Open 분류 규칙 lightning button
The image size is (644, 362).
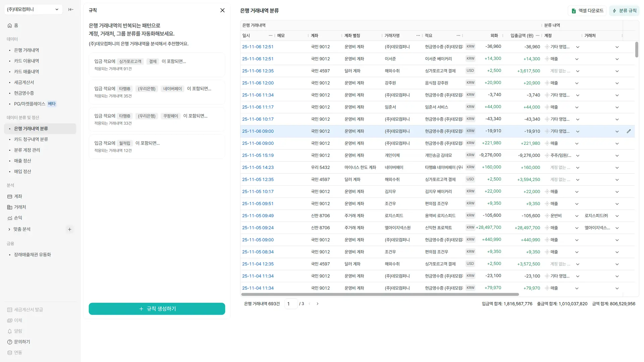point(624,11)
